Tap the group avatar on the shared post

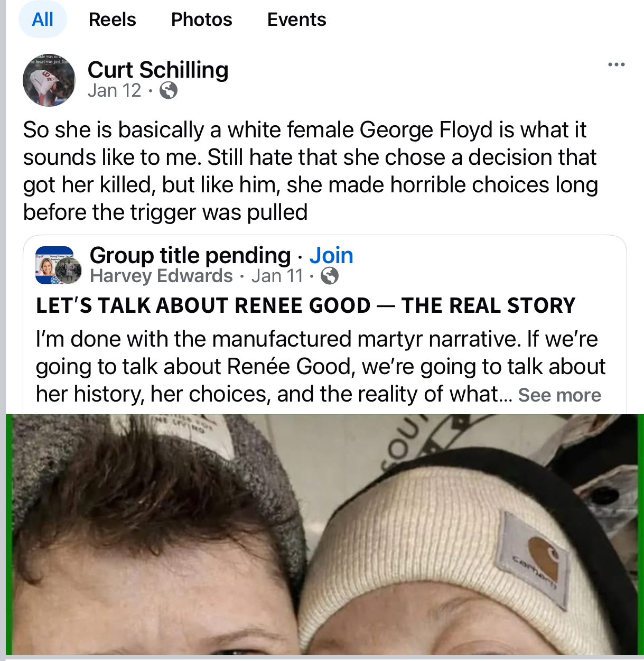[58, 266]
